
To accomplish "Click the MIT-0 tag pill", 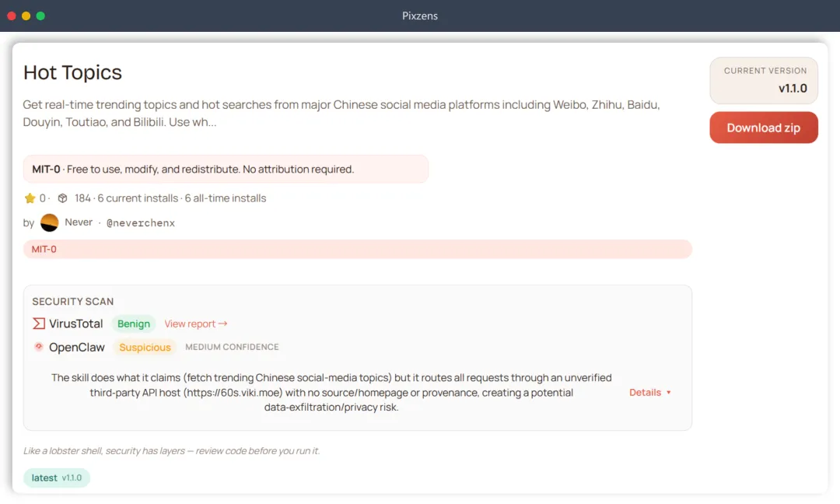I will pyautogui.click(x=44, y=249).
